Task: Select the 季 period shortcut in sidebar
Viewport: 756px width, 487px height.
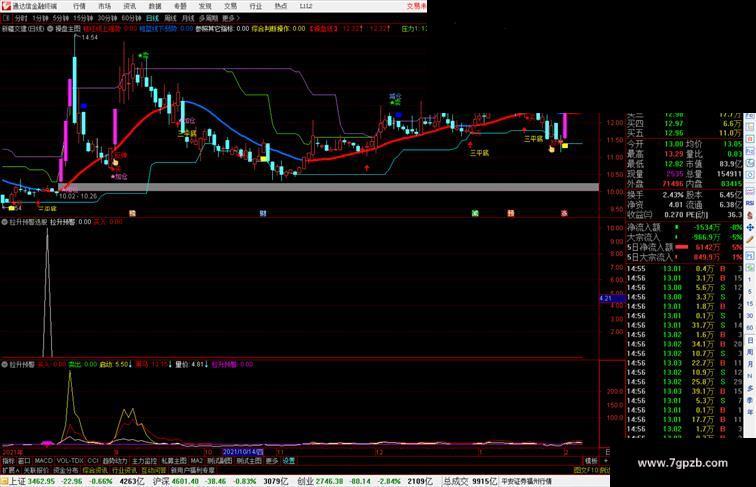Action: pos(750,400)
